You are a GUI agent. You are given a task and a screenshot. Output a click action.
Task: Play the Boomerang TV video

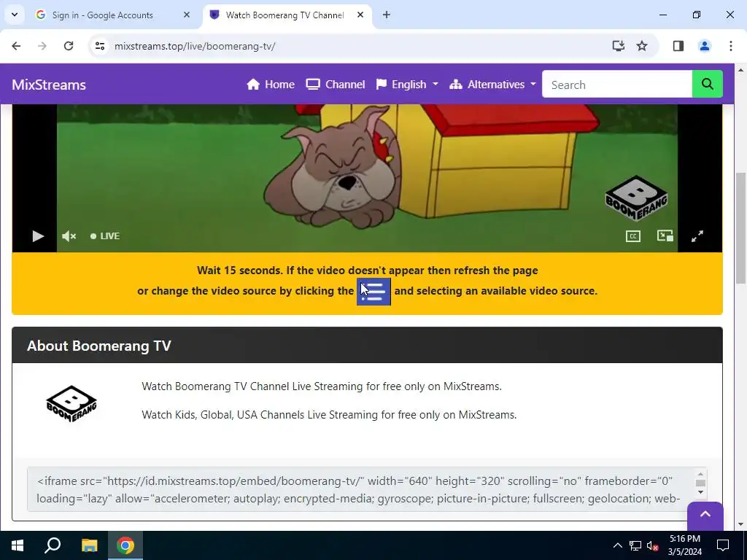(x=38, y=236)
